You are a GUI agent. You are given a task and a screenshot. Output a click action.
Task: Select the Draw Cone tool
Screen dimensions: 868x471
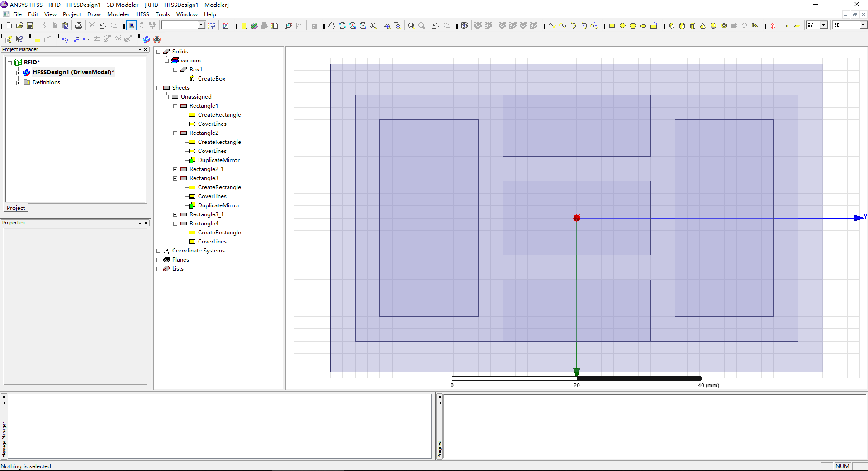(x=703, y=26)
